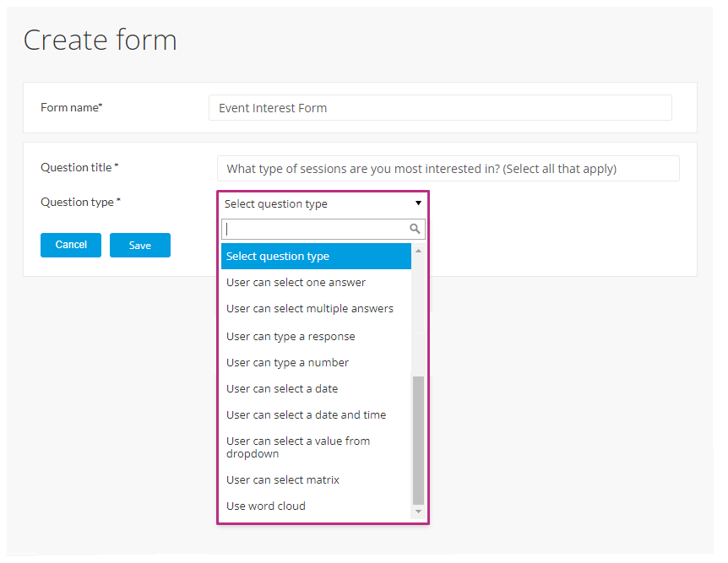Click scrollbar down arrow in options list

418,511
